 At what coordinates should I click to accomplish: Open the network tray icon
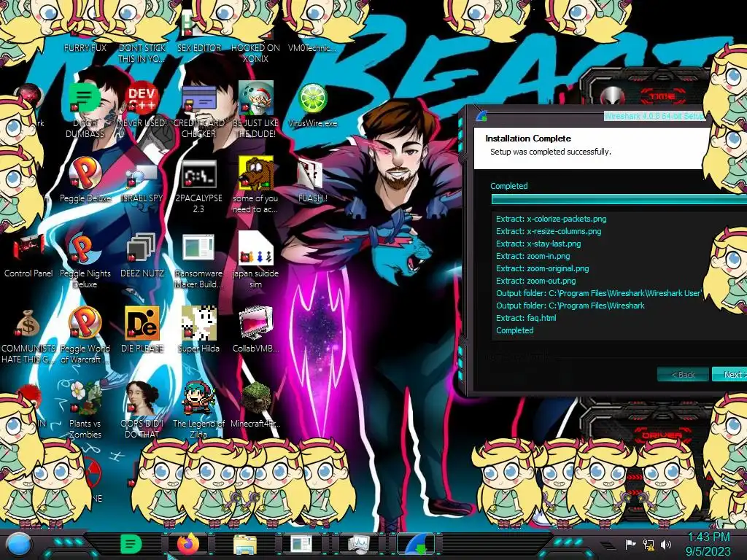[x=649, y=544]
